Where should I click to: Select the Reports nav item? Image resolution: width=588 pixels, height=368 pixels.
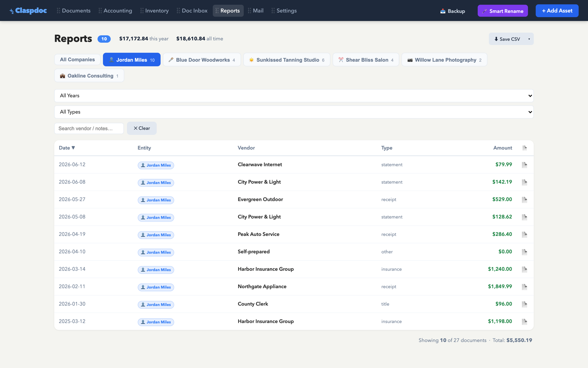pos(228,11)
